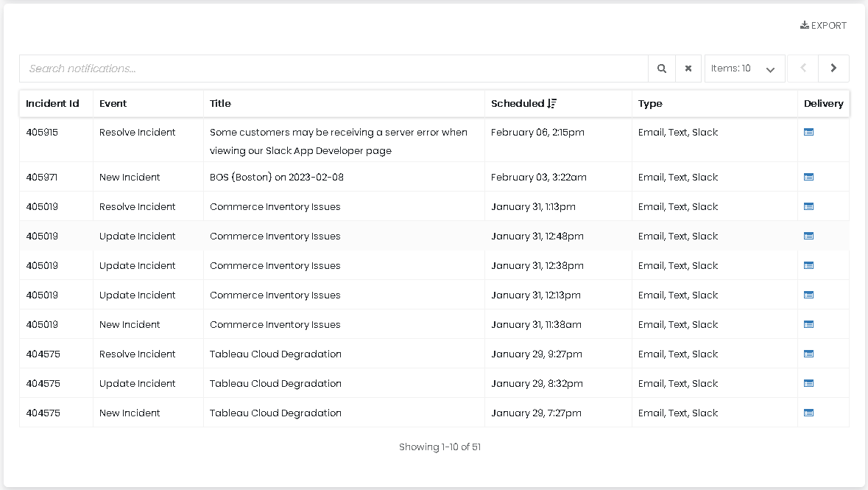Click the search magnifier icon

662,69
